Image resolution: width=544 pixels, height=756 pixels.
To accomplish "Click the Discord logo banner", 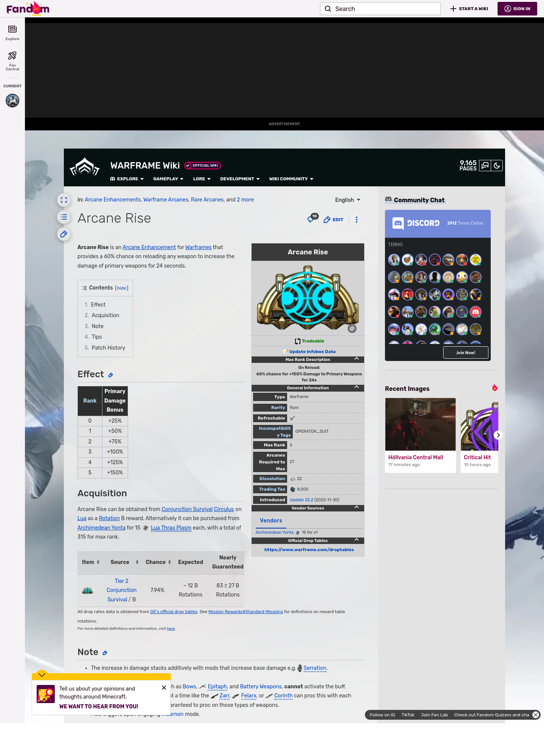I will pyautogui.click(x=416, y=223).
